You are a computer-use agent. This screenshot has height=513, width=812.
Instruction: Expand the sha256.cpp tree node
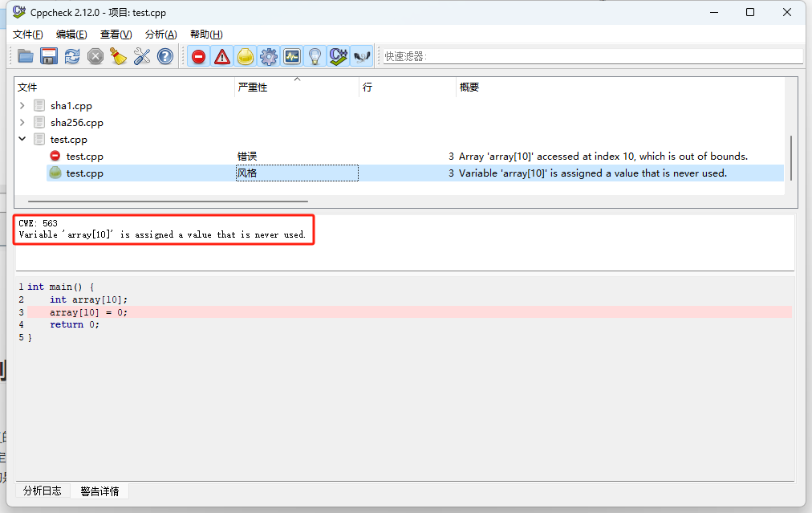click(x=22, y=123)
